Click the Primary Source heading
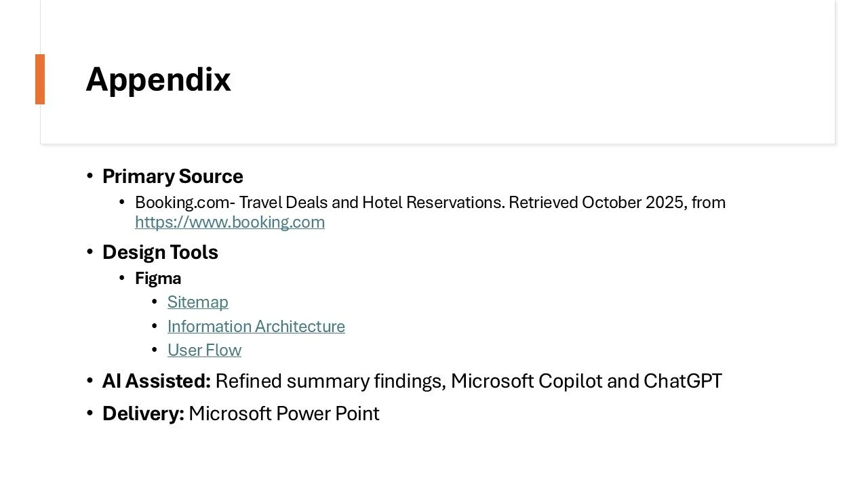 pos(172,176)
